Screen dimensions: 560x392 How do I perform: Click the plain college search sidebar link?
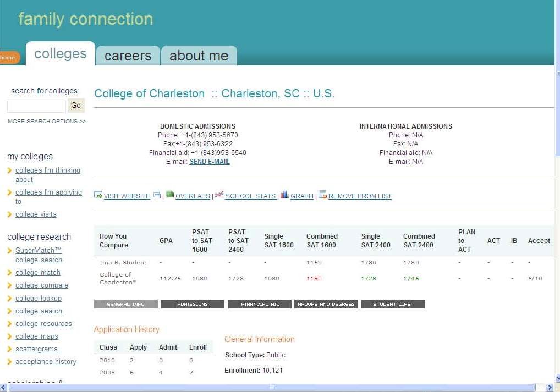[x=39, y=311]
